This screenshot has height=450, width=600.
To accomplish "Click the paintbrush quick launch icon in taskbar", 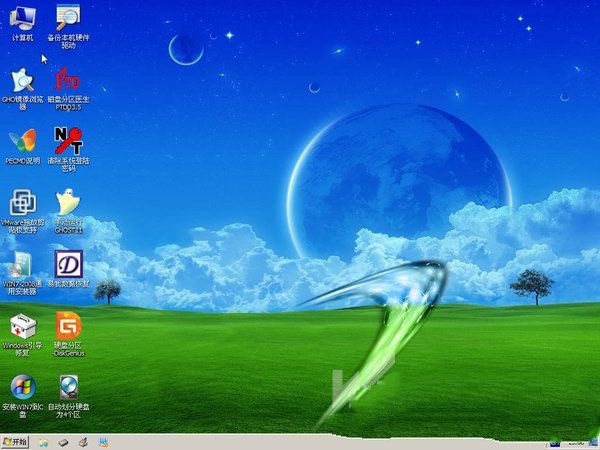I will point(83,443).
